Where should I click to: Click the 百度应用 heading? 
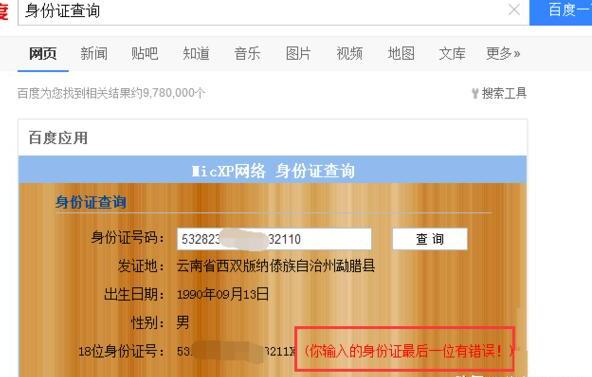(58, 138)
